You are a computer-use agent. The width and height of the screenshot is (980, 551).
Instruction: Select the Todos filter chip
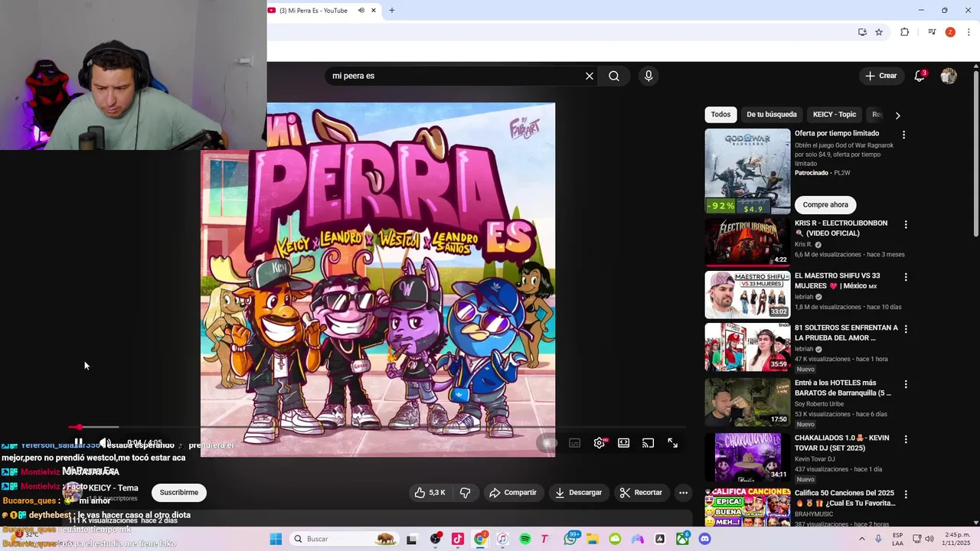point(720,115)
